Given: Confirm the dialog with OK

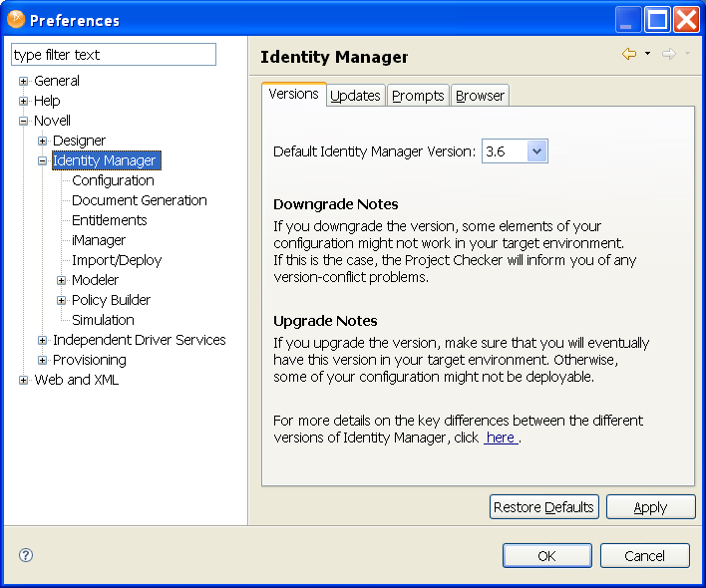Looking at the screenshot, I should tap(547, 556).
